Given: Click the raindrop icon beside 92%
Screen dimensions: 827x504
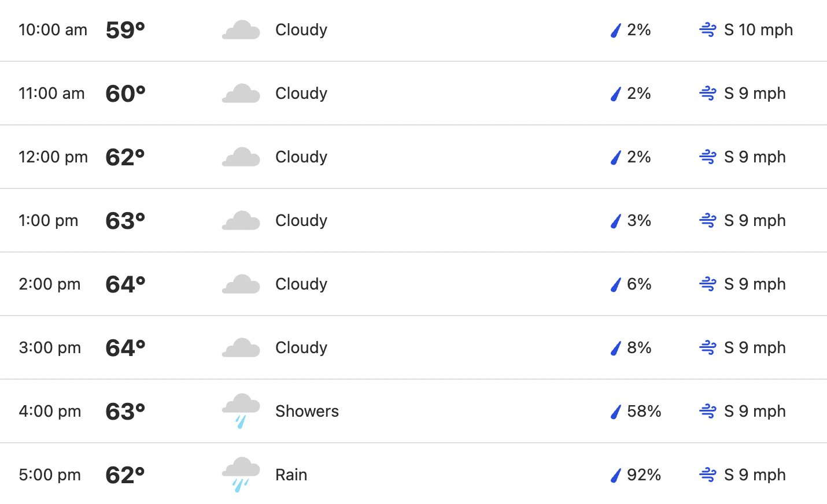Looking at the screenshot, I should coord(616,475).
